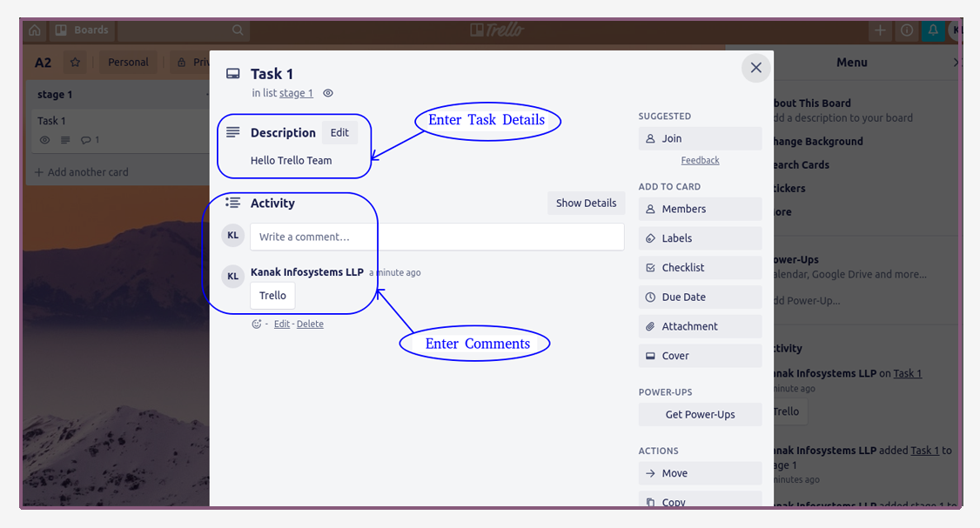Open Members in Add to Card
The image size is (980, 528).
point(700,210)
